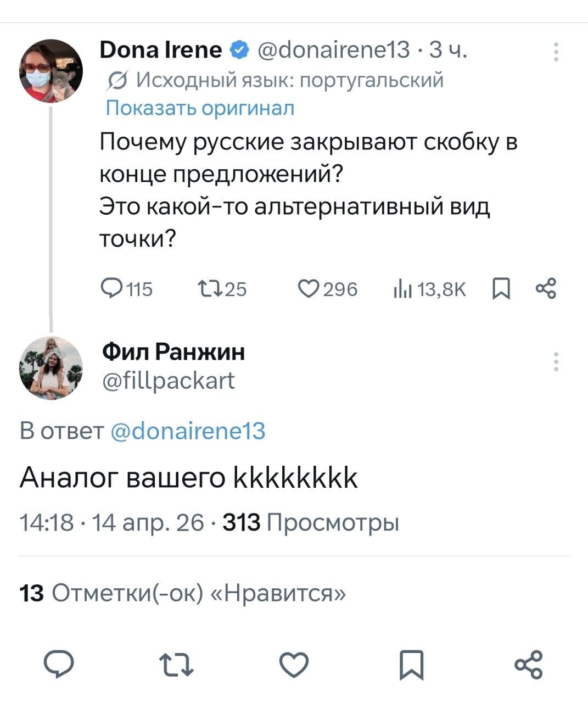Reply to Dona Irene's tweet
This screenshot has height=703, width=588.
114,288
